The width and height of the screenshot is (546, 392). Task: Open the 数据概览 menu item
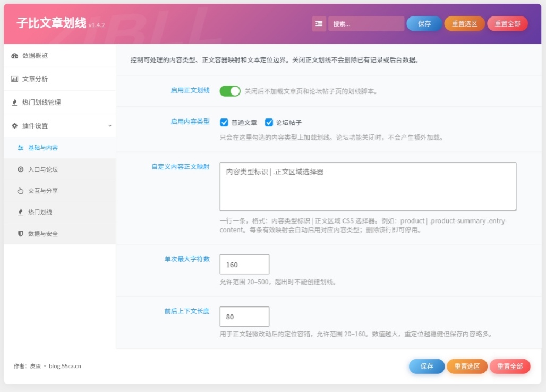click(60, 56)
